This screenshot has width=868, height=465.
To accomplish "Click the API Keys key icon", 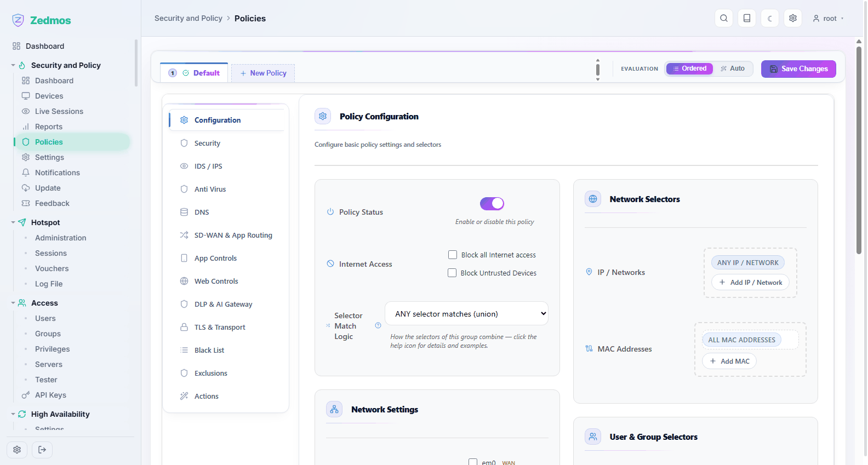I will click(26, 395).
